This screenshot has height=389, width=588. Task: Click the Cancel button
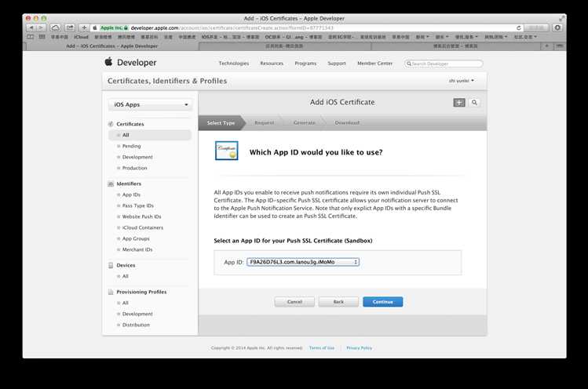[294, 302]
